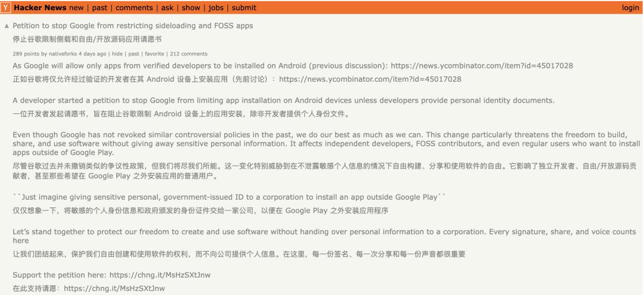This screenshot has height=295, width=644.
Task: Click the 4 days ago timestamp
Action: 93,54
